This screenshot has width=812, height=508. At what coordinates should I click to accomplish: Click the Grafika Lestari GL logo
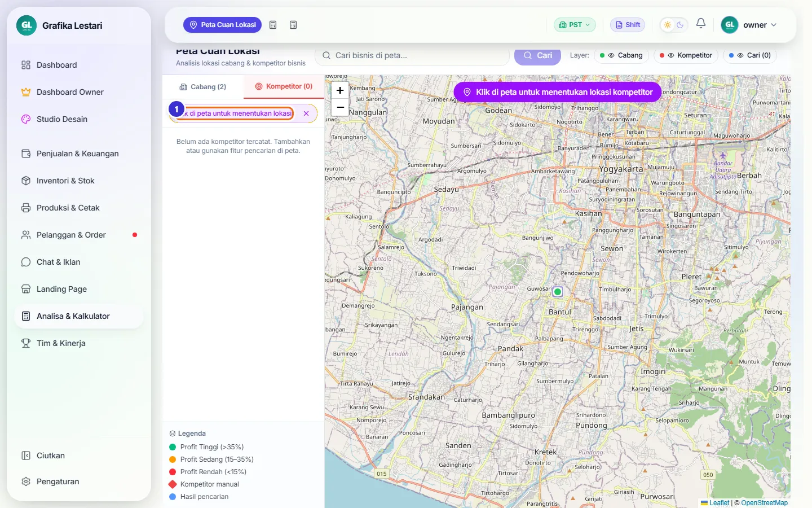27,25
